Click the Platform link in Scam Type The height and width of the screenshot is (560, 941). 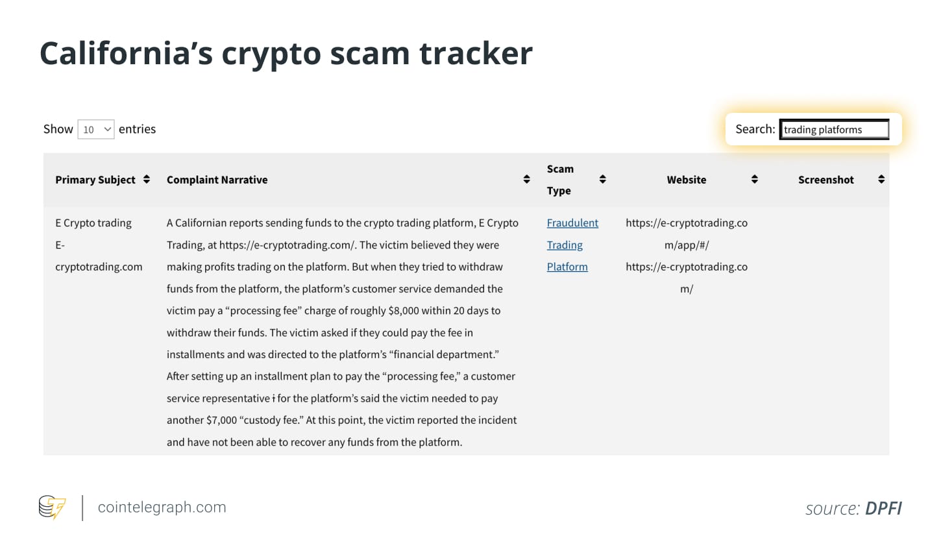coord(567,267)
